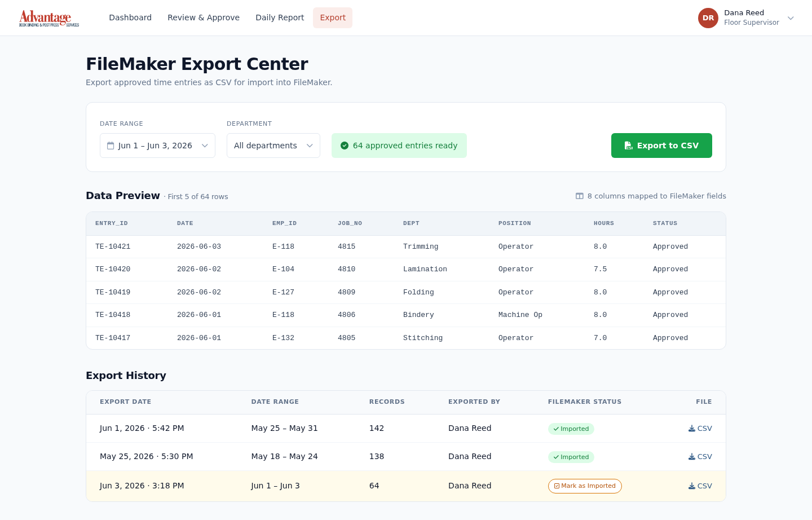812x520 pixels.
Task: Select entry TE-10417 cell
Action: (x=113, y=338)
